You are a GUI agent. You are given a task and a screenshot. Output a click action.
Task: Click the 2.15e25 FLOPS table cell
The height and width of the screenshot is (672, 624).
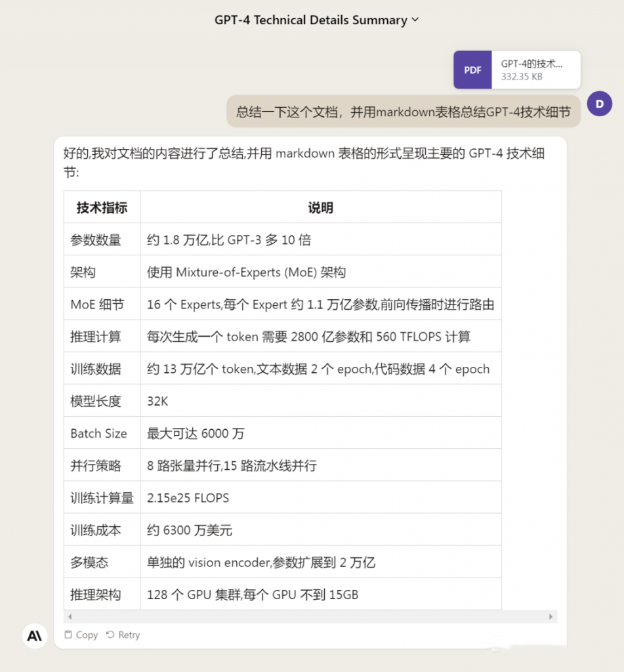click(188, 497)
